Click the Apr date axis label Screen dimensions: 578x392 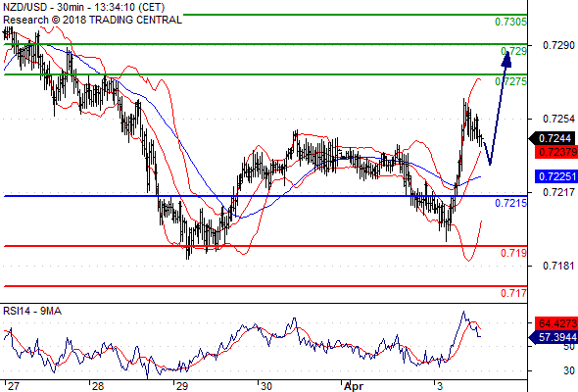(353, 386)
